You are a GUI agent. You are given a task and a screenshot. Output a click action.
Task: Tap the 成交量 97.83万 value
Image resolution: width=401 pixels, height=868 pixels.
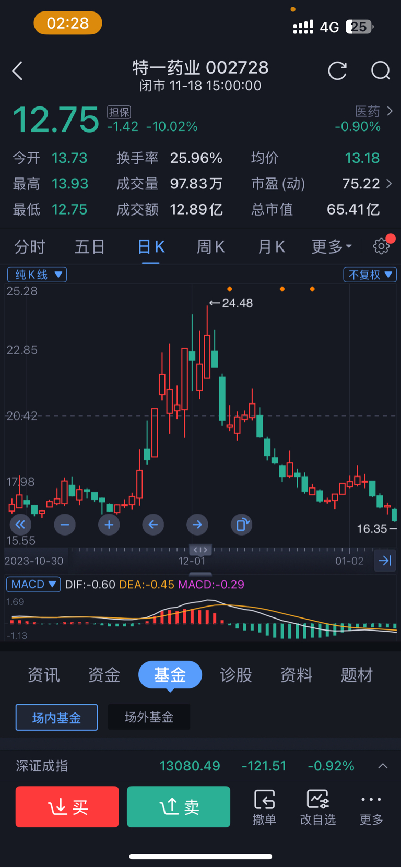click(196, 184)
